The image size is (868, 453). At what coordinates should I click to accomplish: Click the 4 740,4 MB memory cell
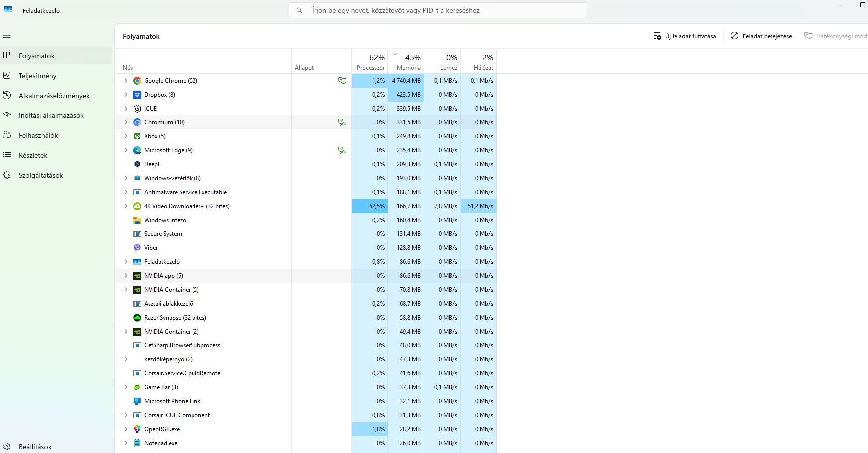[406, 81]
